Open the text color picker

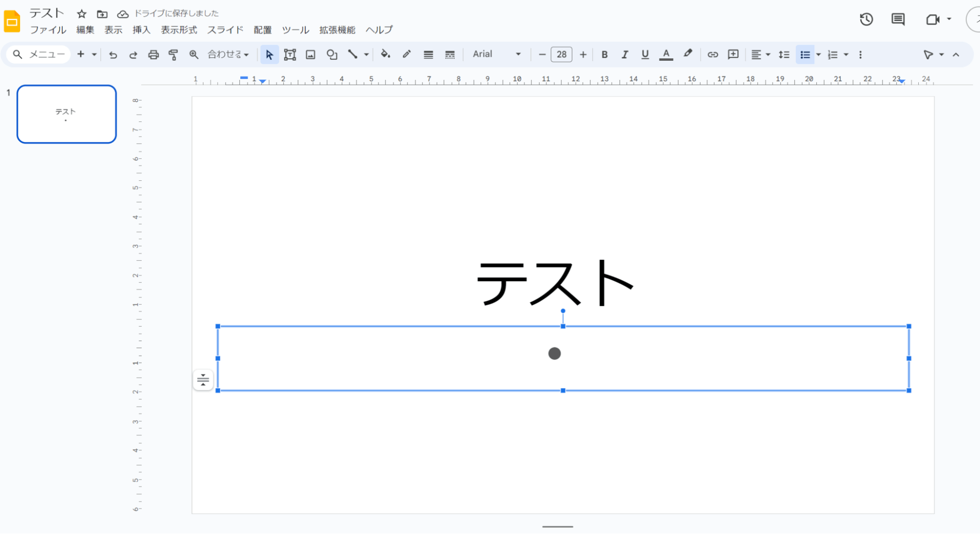click(x=666, y=54)
